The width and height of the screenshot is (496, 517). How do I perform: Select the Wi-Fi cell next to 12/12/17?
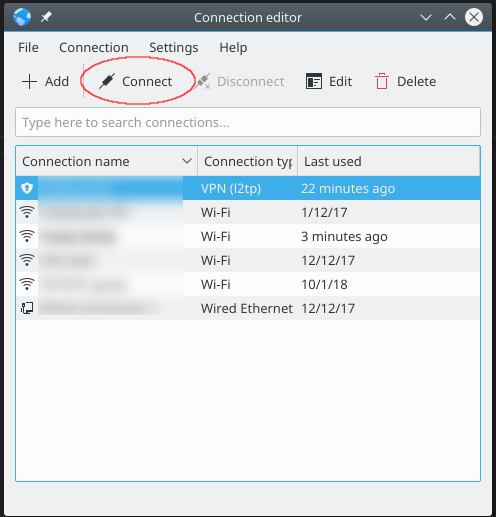point(216,260)
